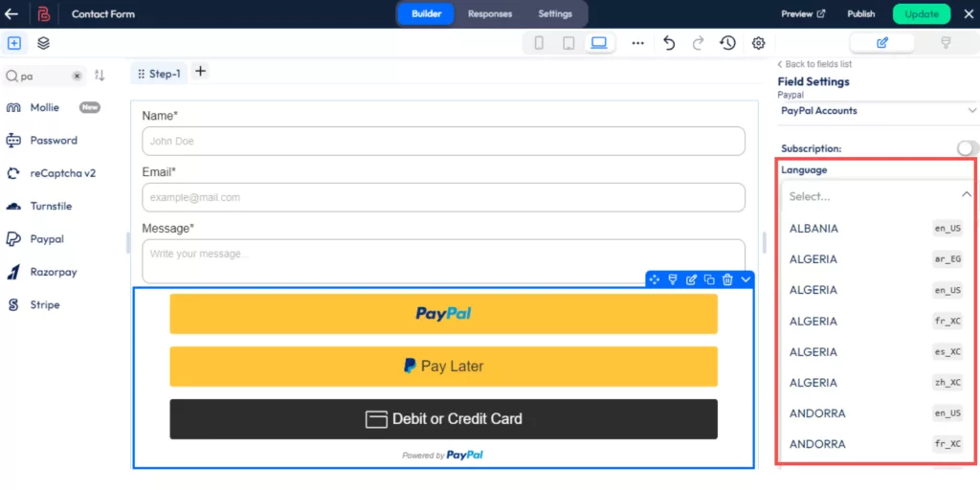Click the Email input field

[x=444, y=197]
